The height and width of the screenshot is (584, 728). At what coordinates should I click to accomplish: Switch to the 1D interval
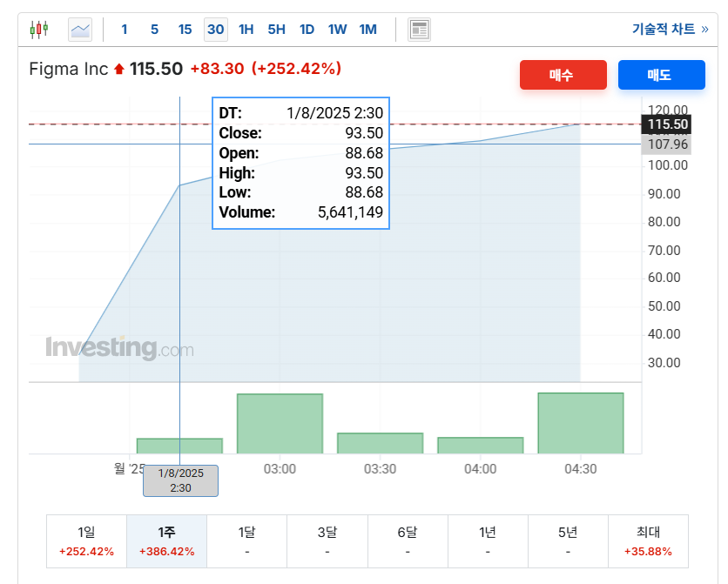tap(307, 30)
